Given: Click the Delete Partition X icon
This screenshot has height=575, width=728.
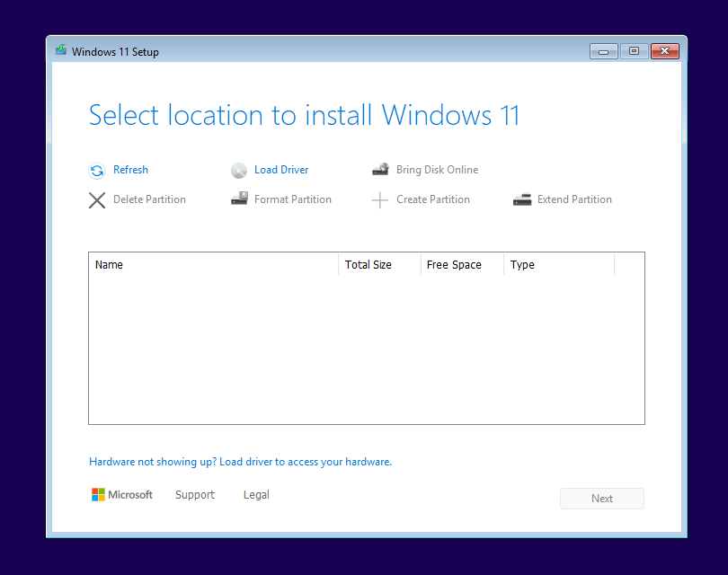Looking at the screenshot, I should click(97, 200).
